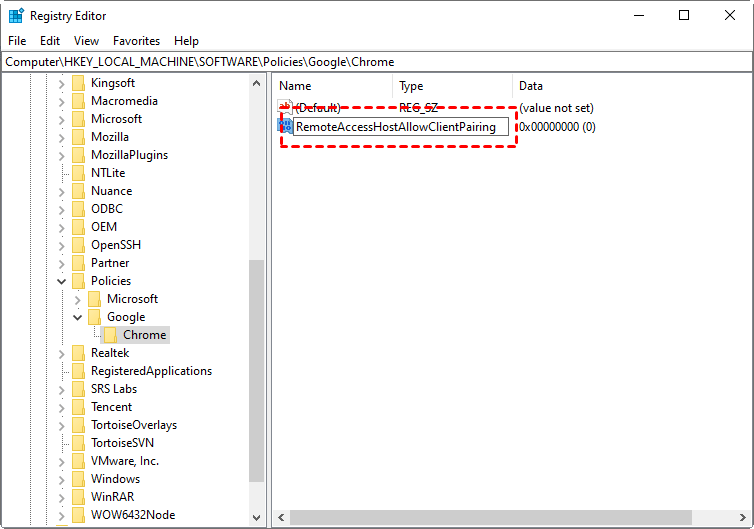Click the values pane scroll right arrow

pyautogui.click(x=743, y=517)
